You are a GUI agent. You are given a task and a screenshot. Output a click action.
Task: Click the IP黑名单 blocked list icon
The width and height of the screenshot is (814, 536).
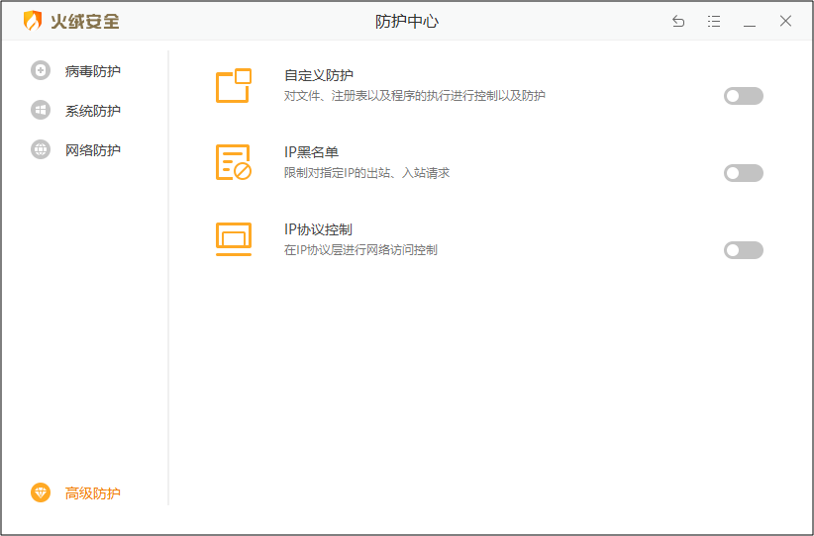234,162
